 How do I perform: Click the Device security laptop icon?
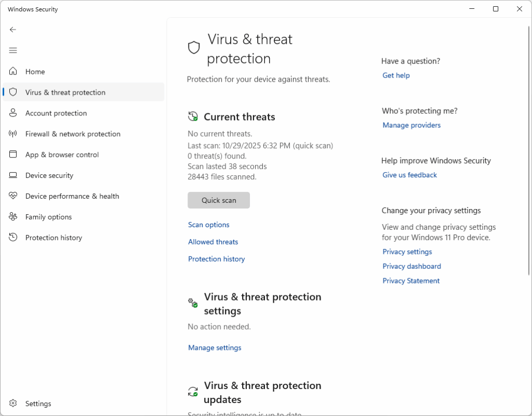click(x=13, y=175)
